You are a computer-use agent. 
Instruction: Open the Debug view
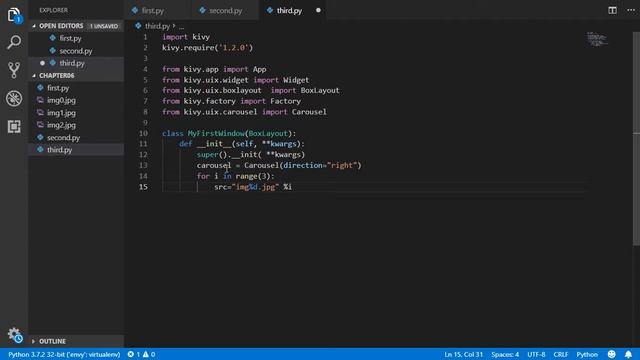tap(14, 98)
